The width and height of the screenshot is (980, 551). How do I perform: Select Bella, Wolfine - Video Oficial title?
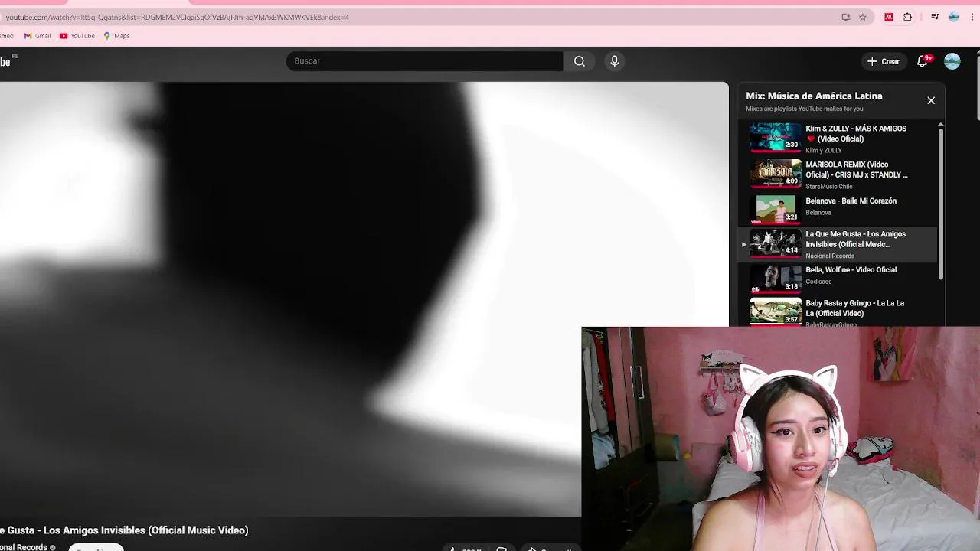[x=851, y=269]
